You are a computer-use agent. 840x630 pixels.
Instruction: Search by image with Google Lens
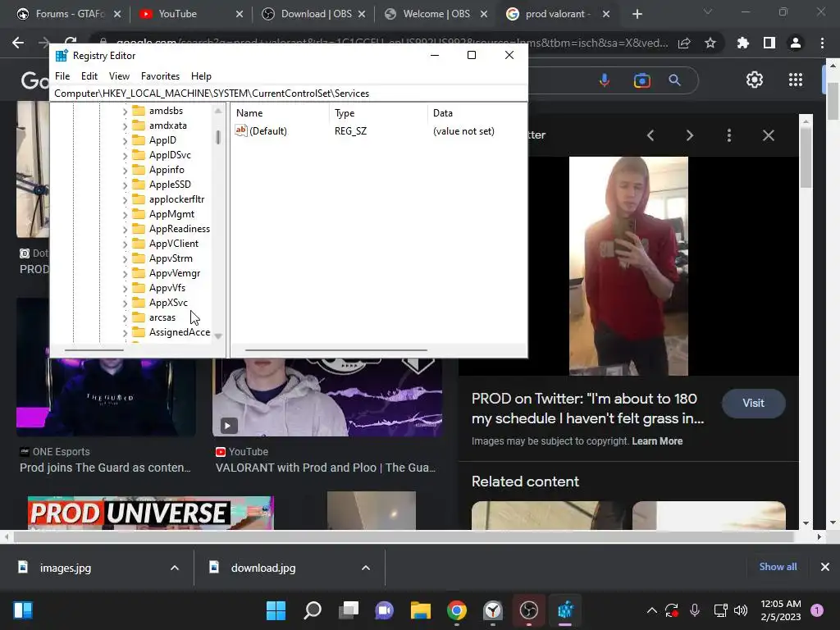tap(641, 80)
